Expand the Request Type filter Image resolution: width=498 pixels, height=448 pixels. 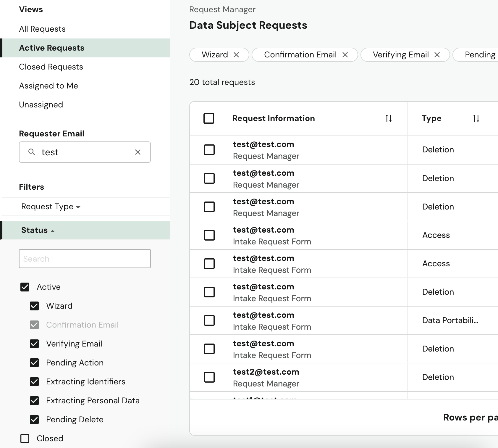tap(51, 207)
